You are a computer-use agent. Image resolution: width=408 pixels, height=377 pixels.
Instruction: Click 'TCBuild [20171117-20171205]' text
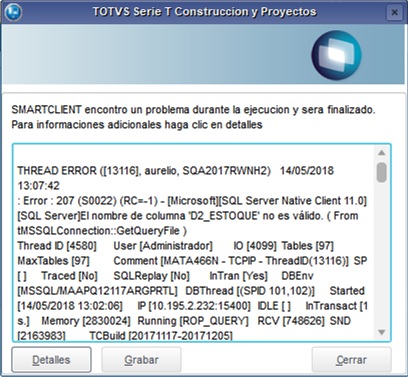tap(161, 335)
